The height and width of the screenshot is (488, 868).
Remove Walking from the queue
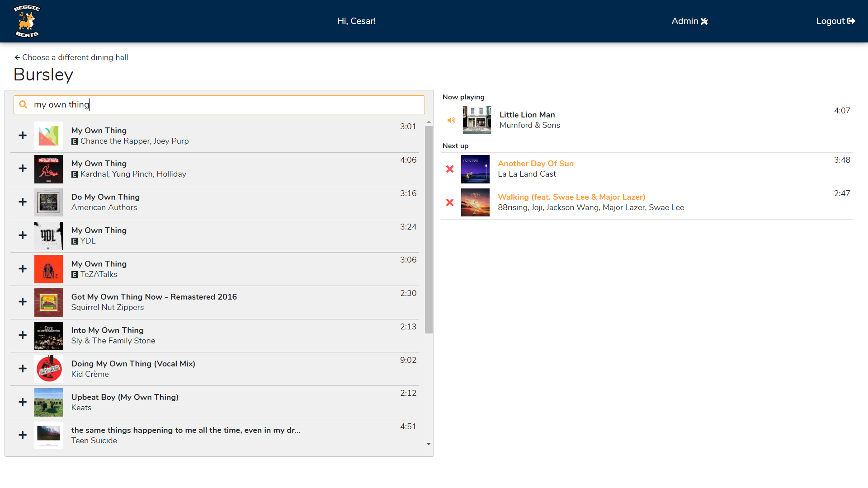point(450,202)
